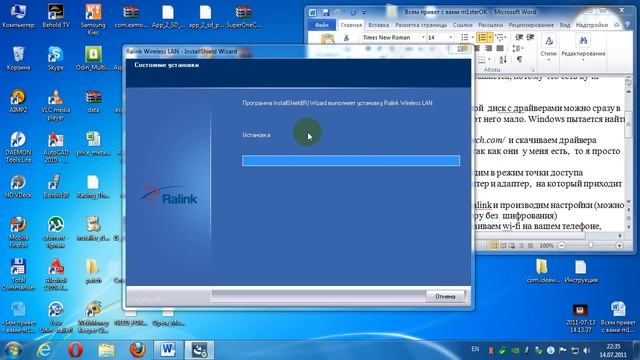The height and width of the screenshot is (360, 640).
Task: Click the installation progress bar in the Ralink wizard
Action: coord(351,160)
